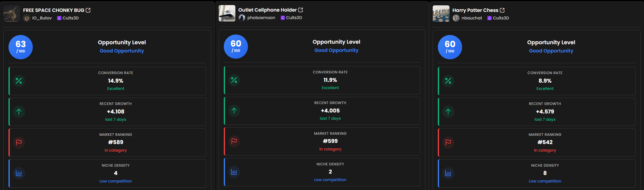Click growth arrow icon in Outlet Cellphone Holder card
This screenshot has width=644, height=190.
tap(234, 111)
